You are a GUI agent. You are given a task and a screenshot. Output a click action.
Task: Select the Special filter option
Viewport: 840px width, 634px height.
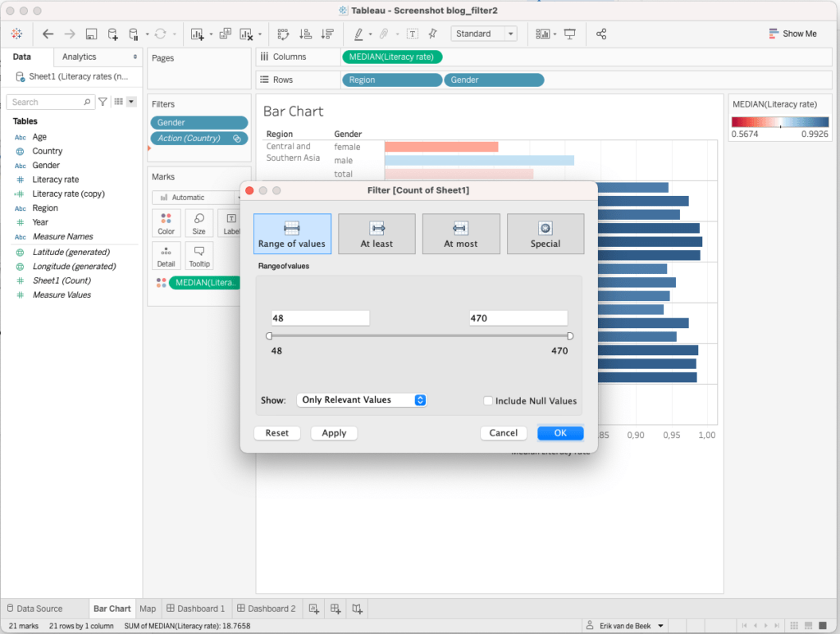pos(545,234)
